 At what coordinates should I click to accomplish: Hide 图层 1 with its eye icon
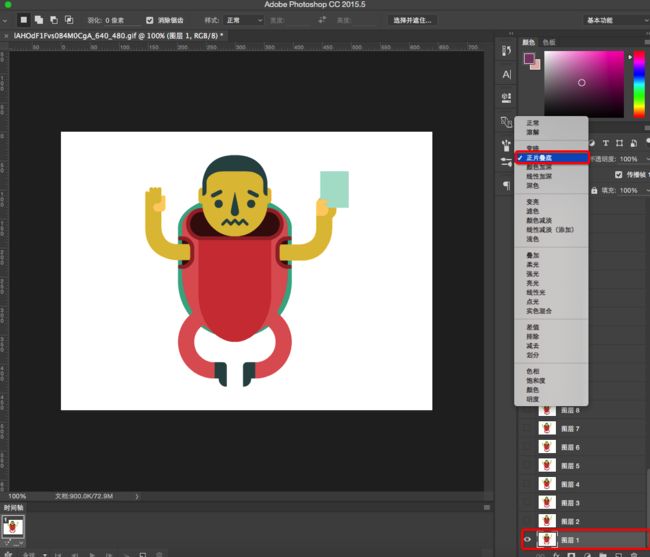point(527,539)
